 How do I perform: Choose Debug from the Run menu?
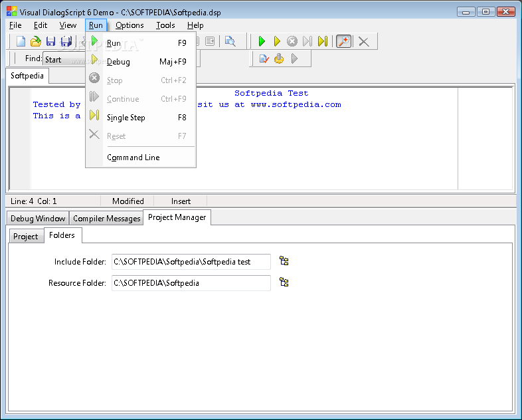[x=141, y=62]
